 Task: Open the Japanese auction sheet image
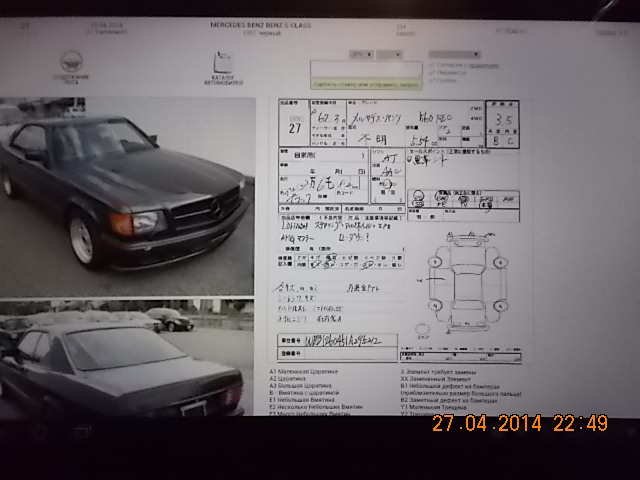pos(399,231)
